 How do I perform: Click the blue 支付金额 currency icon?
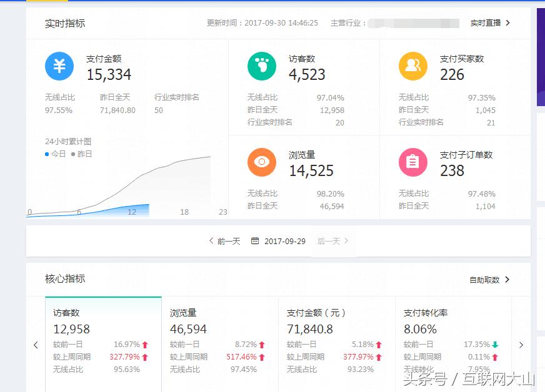(59, 67)
